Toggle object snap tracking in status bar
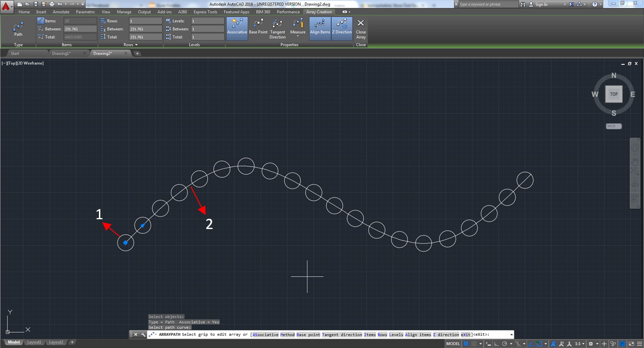Screen dimensions: 644x348 pyautogui.click(x=531, y=344)
